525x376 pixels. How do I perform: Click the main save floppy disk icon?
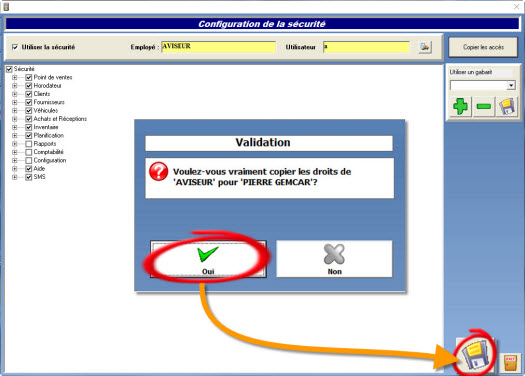point(475,355)
